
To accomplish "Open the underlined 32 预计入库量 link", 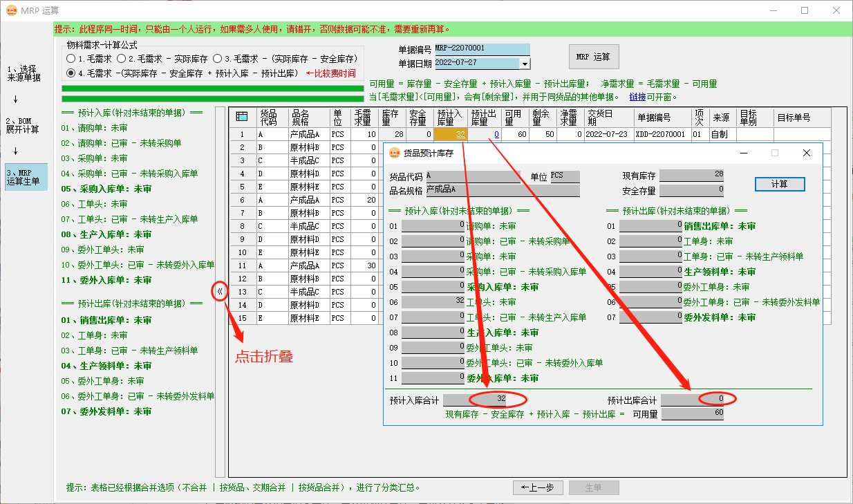I will pyautogui.click(x=459, y=135).
